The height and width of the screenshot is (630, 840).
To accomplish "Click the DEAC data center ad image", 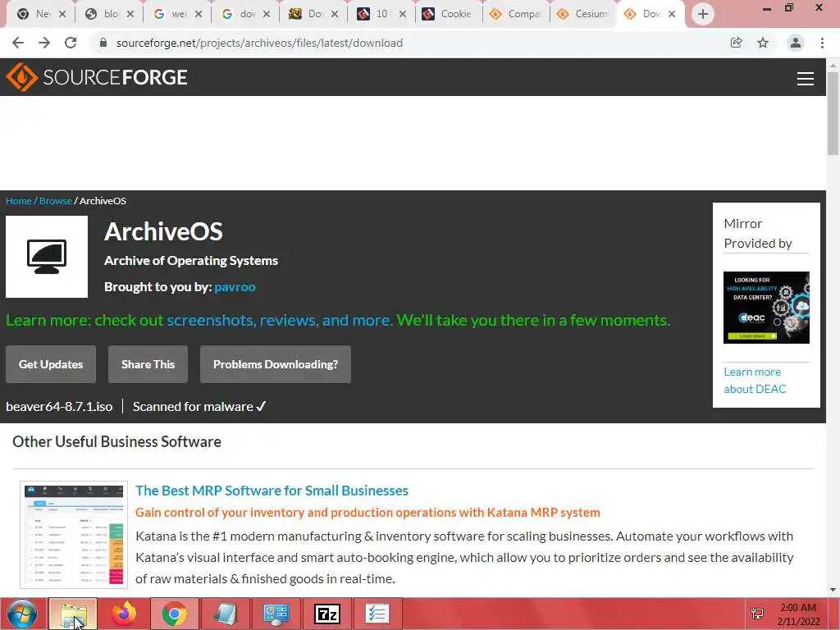I will point(766,308).
